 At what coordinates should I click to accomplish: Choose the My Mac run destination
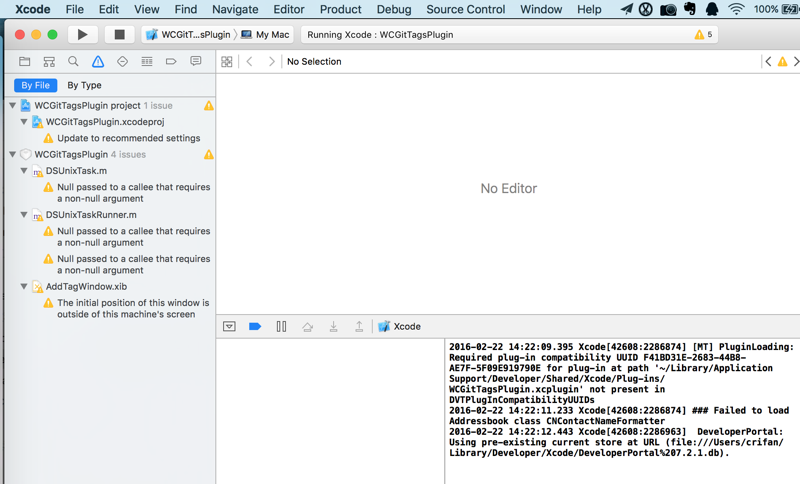click(265, 35)
